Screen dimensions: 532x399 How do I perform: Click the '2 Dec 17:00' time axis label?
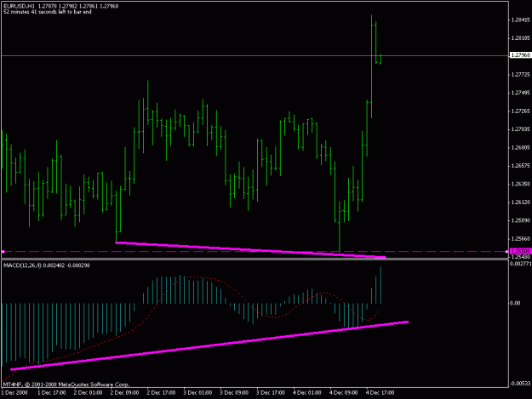pyautogui.click(x=161, y=393)
